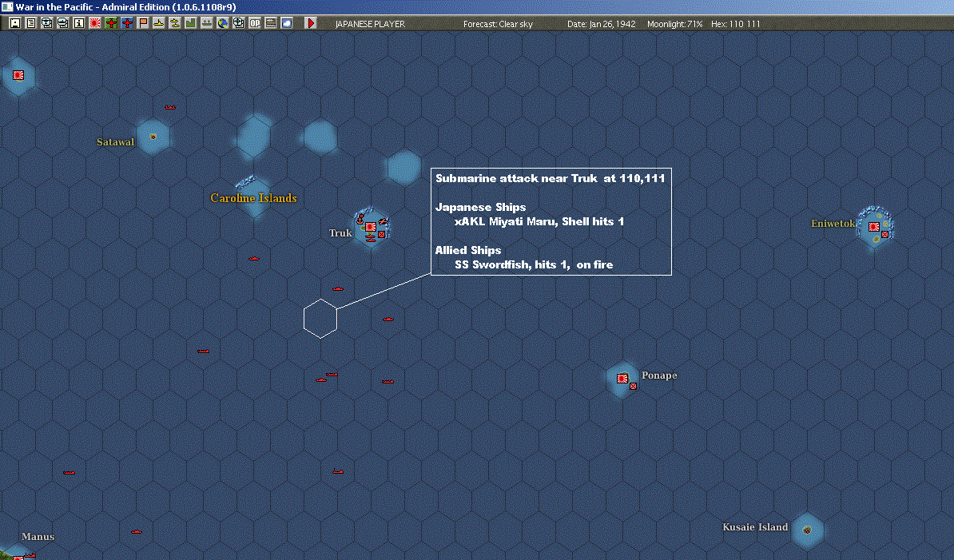Select the Japanese base flag at Ponape

pyautogui.click(x=622, y=378)
